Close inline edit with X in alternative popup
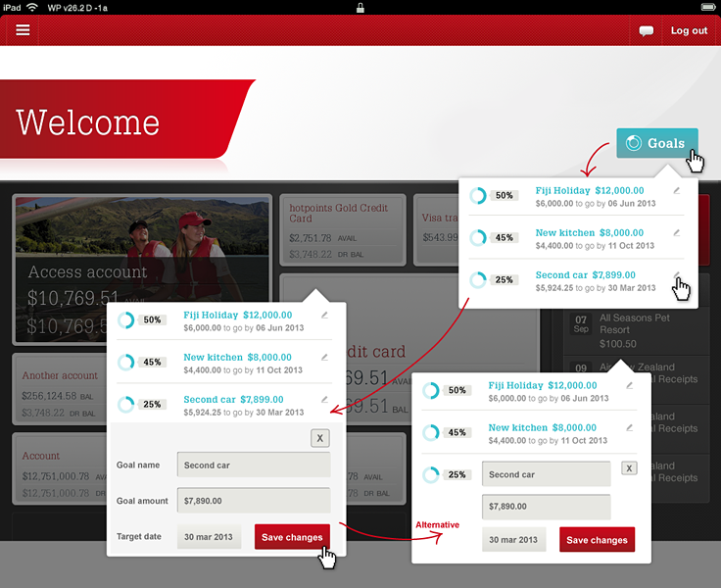Screen dimensions: 721x588 629,468
